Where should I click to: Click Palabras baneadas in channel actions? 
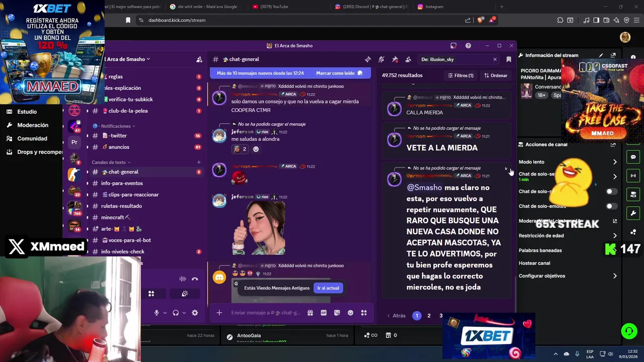[540, 250]
